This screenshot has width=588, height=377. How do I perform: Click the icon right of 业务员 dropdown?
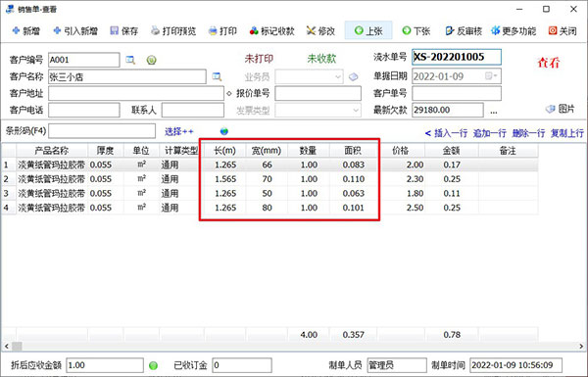click(353, 76)
